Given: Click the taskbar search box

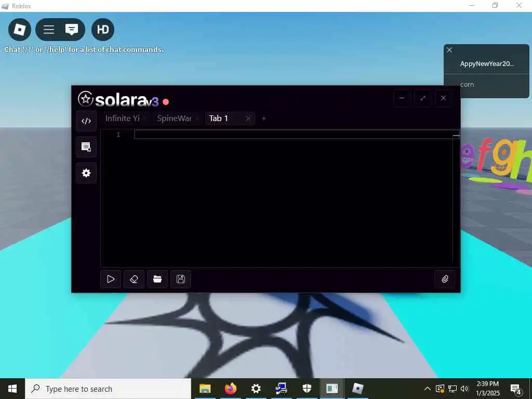Looking at the screenshot, I should (108, 389).
